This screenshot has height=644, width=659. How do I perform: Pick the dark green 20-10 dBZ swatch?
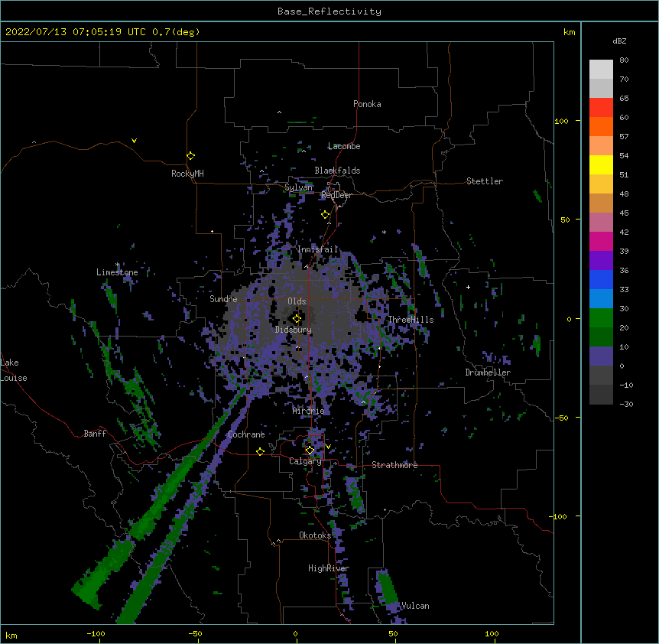click(601, 337)
